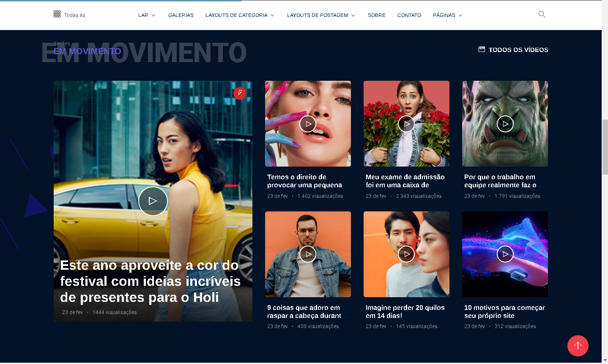Click the grid icon beside Todas as
608x364 pixels.
point(57,14)
